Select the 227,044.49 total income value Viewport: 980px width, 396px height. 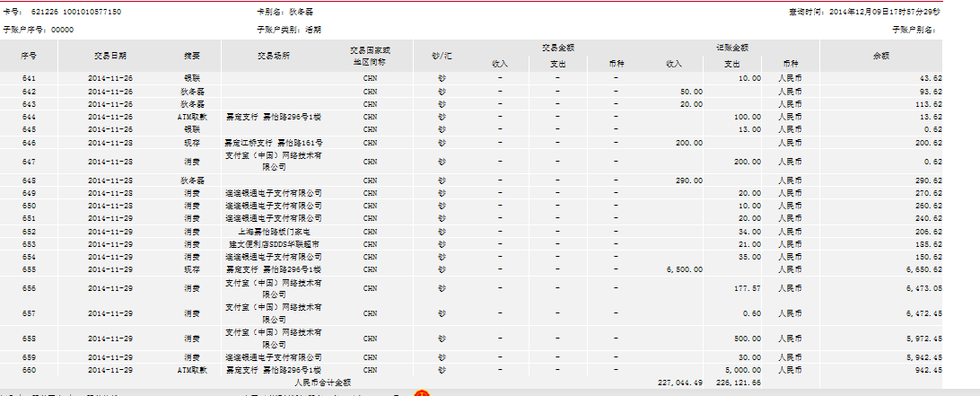[x=679, y=382]
